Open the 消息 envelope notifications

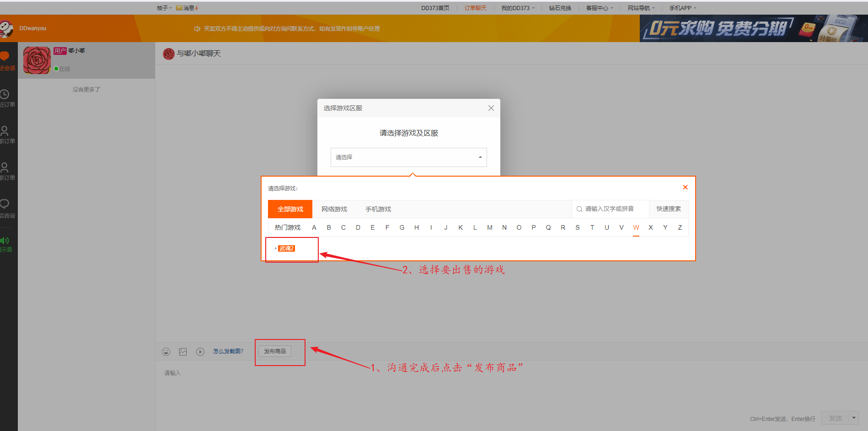tap(187, 8)
